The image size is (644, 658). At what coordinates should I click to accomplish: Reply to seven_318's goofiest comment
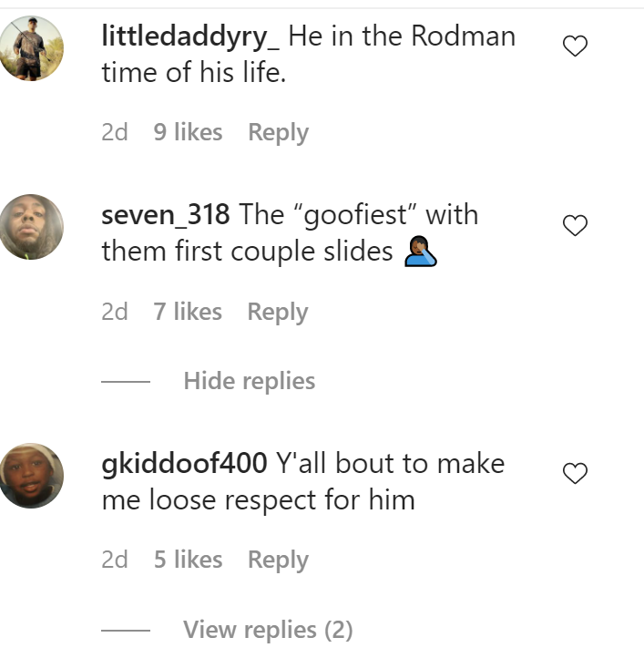click(x=277, y=313)
